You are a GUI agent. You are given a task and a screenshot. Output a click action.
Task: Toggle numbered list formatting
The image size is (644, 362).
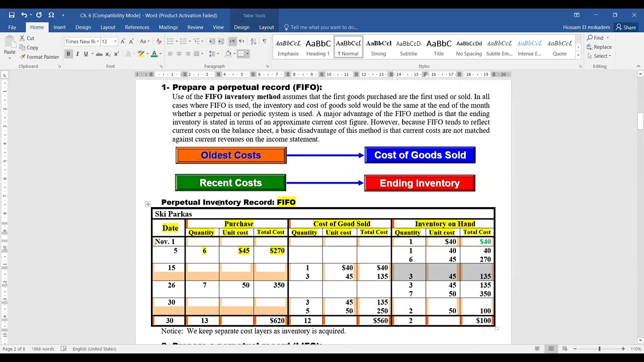point(184,41)
